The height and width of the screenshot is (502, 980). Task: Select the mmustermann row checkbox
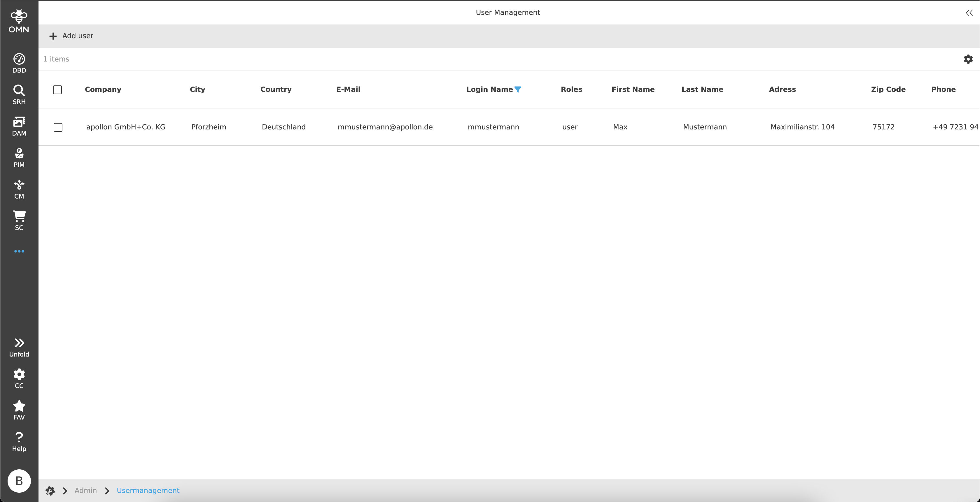pos(58,127)
